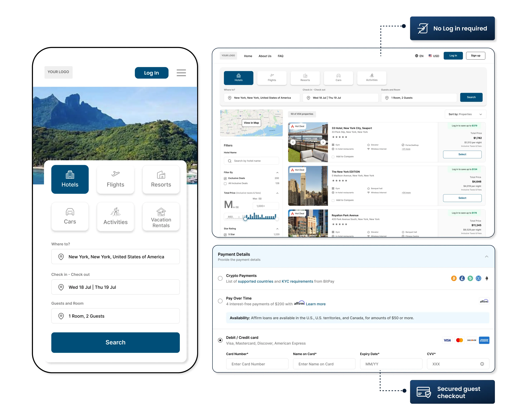
Task: Click next photo arrow on 33 Hotel image
Action: click(323, 142)
